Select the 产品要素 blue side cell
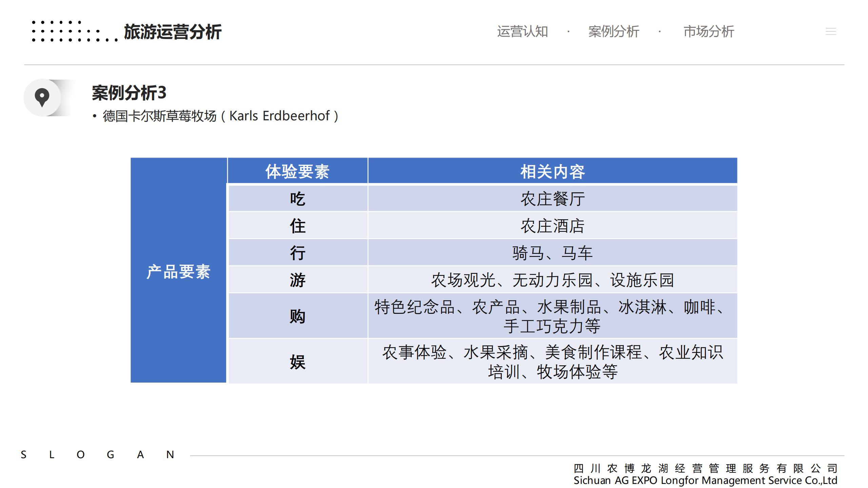Viewport: 868px width, 488px height. 178,272
